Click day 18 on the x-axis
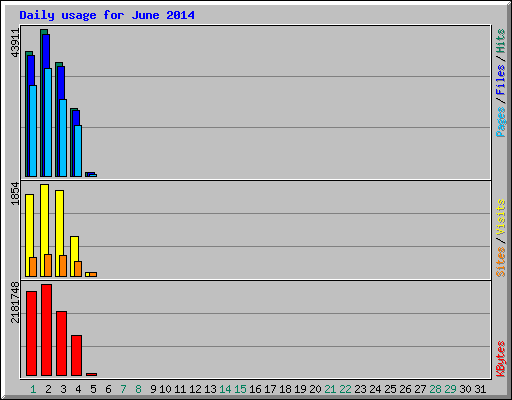512x400 pixels. point(285,389)
